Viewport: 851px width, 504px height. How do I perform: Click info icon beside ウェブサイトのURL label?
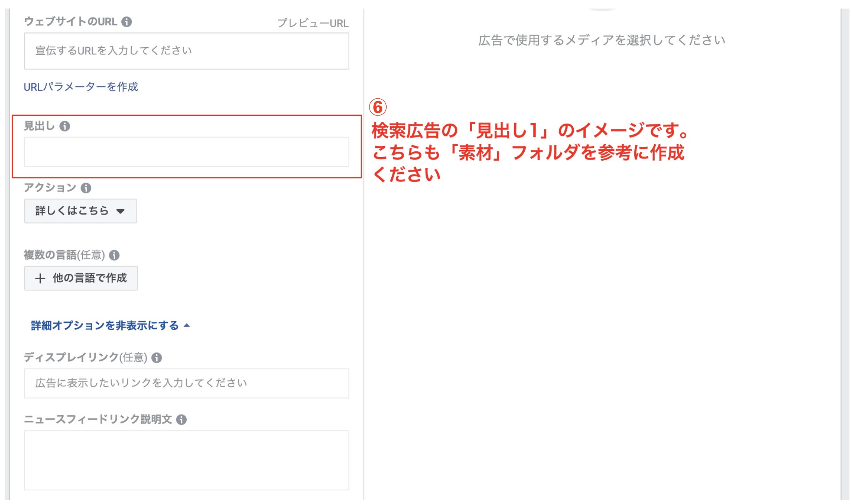click(126, 22)
